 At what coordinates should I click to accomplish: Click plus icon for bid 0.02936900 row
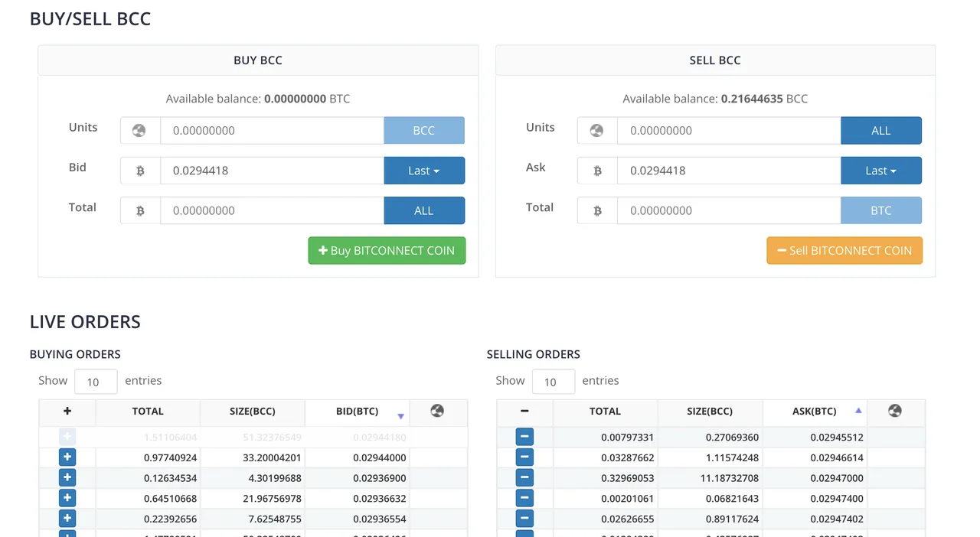(x=67, y=478)
